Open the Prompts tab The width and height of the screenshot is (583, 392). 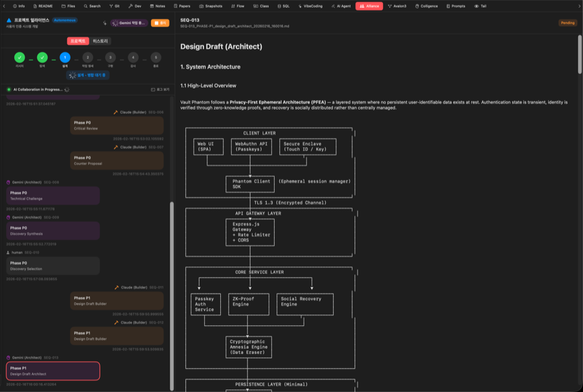[455, 6]
